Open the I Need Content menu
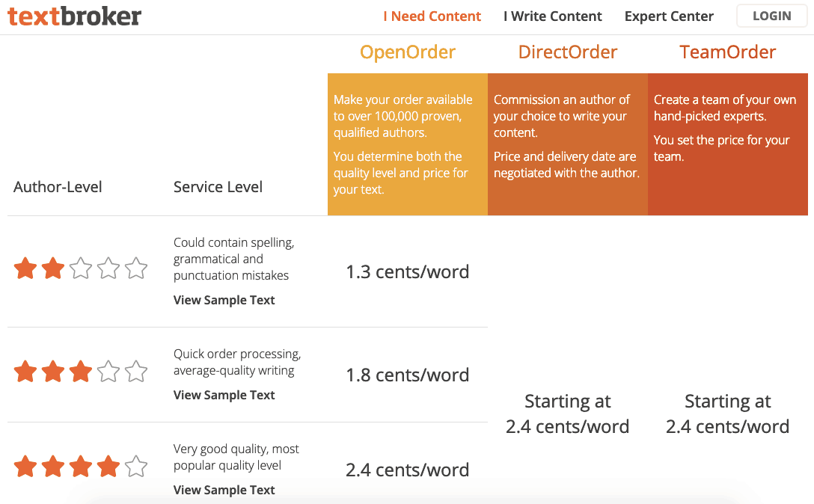 432,16
